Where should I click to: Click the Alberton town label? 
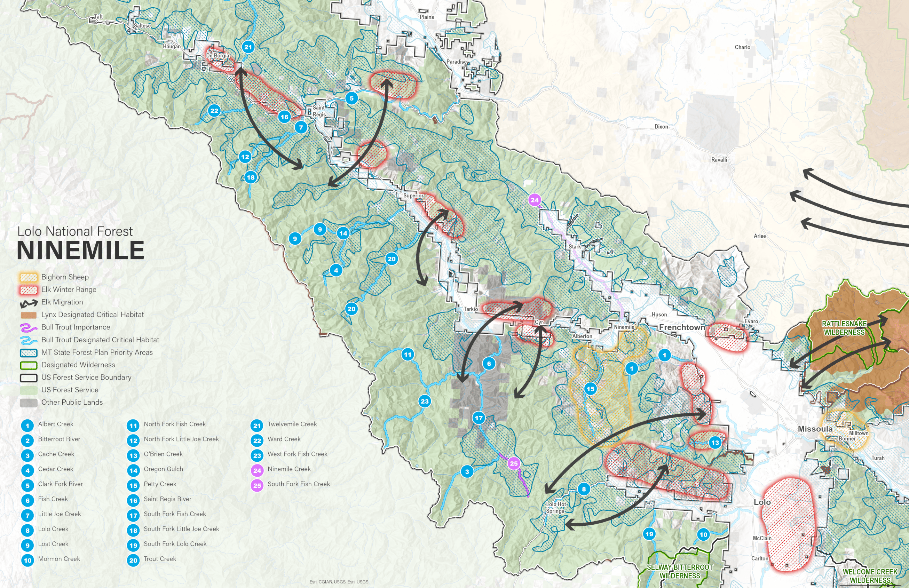pyautogui.click(x=582, y=336)
